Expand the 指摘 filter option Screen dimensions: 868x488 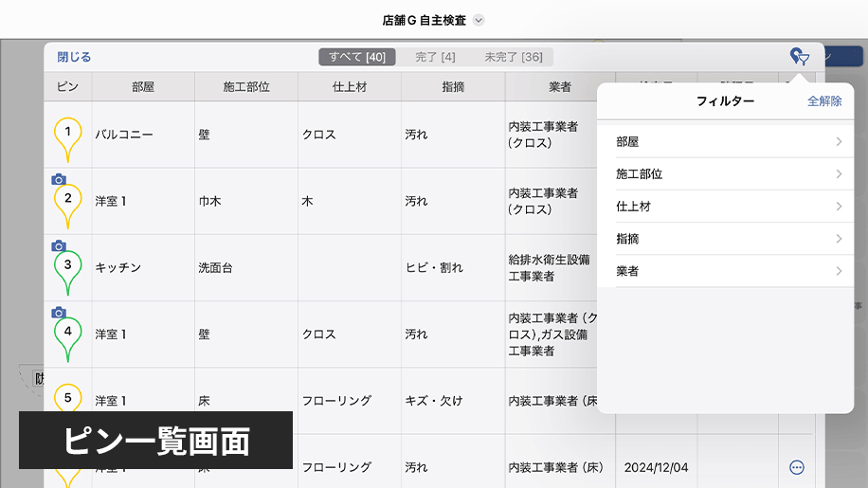[728, 239]
